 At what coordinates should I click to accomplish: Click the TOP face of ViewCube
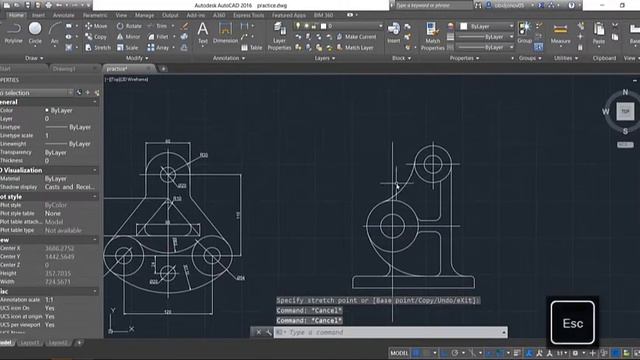(625, 111)
